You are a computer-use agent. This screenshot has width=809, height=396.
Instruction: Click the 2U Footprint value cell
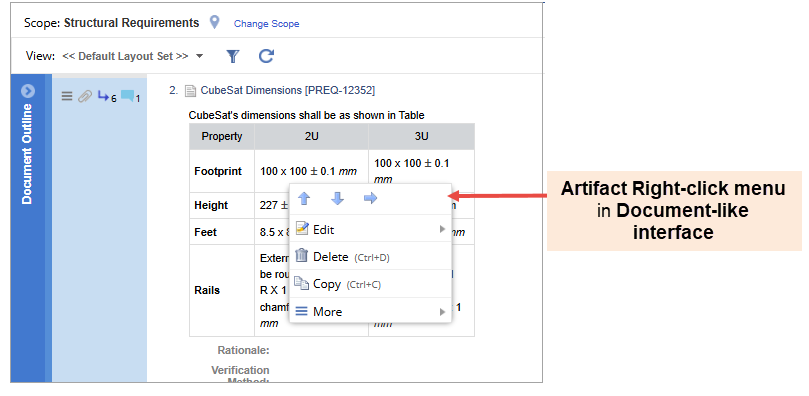coord(312,171)
